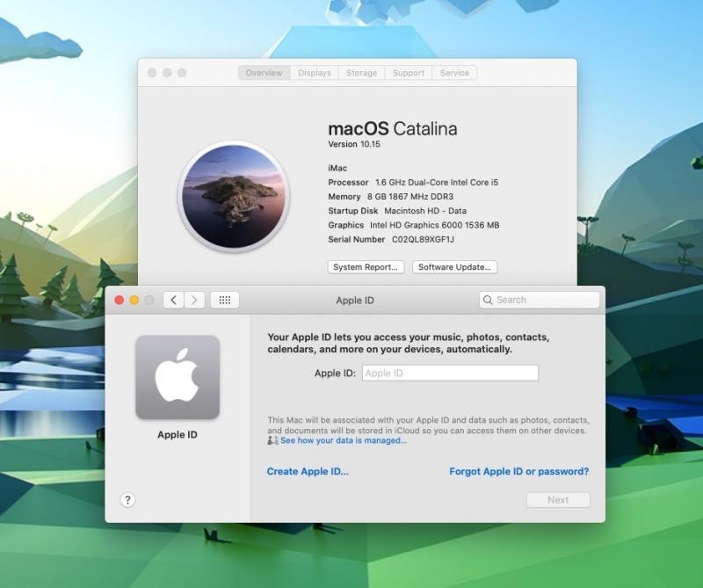Open the Storage tab in About This Mac
Screen dimensions: 703x588
click(361, 73)
